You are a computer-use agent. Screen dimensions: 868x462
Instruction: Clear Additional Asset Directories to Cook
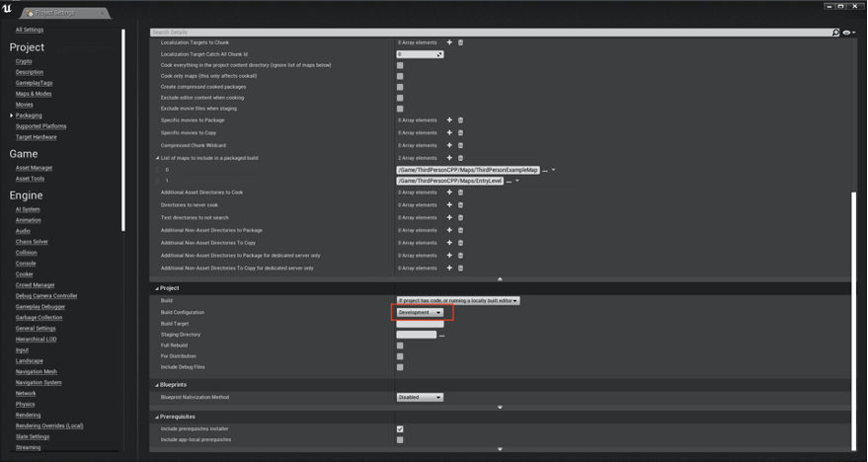tap(460, 192)
